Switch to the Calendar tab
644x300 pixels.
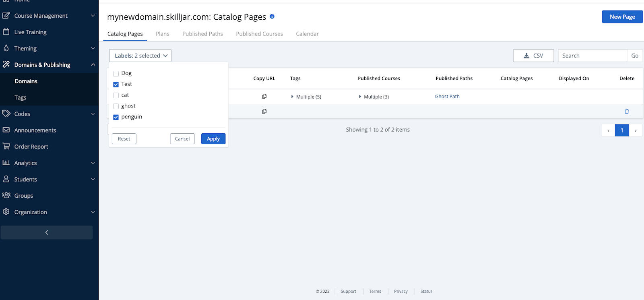(307, 34)
